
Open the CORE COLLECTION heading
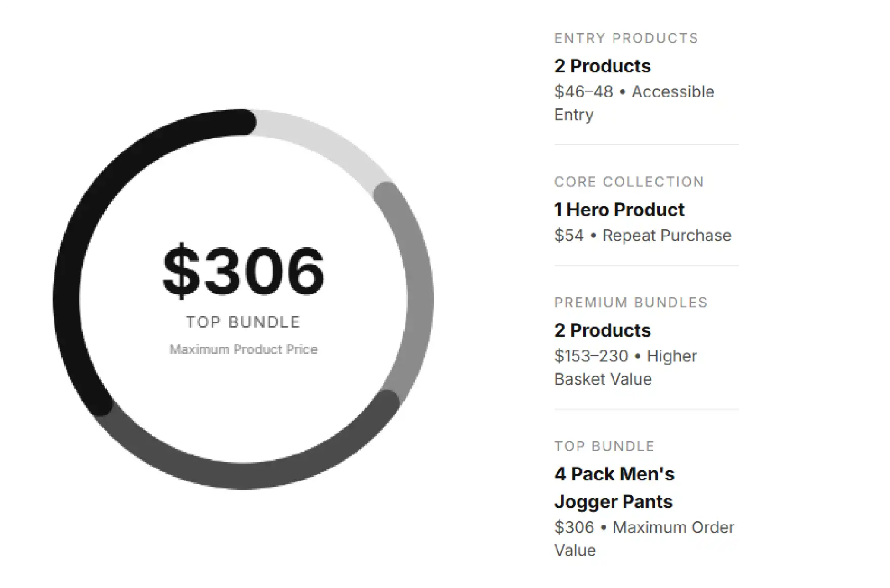pos(629,182)
